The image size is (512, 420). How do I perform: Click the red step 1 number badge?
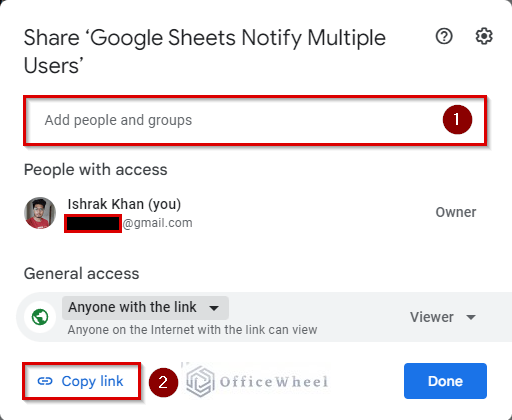pyautogui.click(x=457, y=119)
